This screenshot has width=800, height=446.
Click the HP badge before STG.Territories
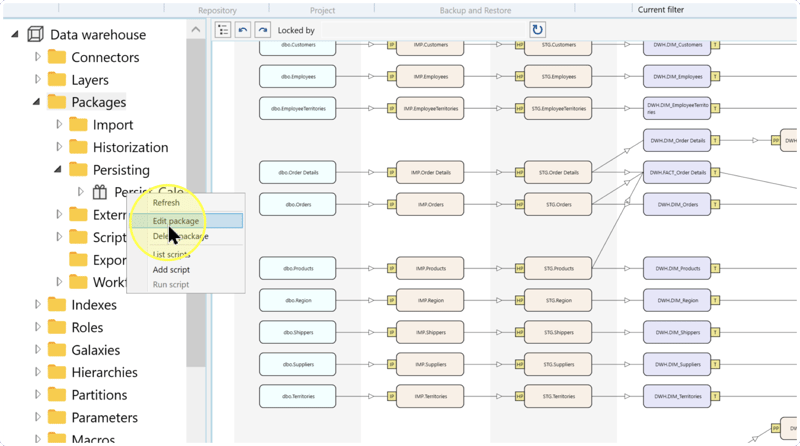click(519, 397)
